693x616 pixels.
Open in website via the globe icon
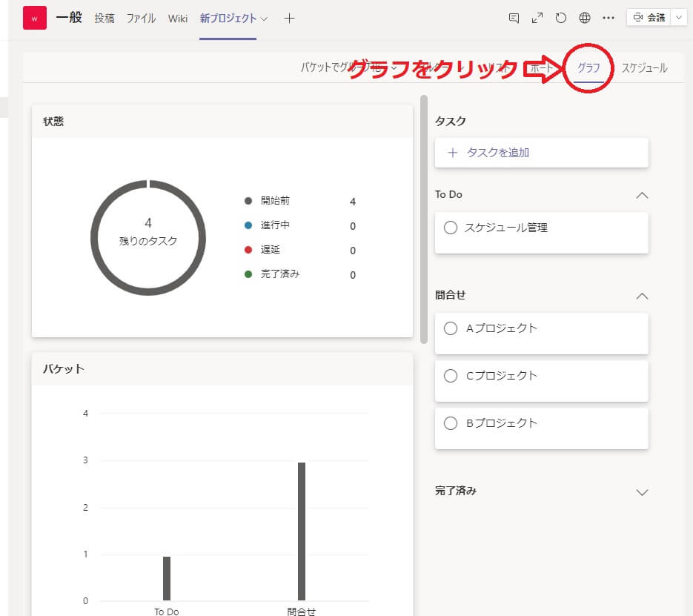[x=585, y=19]
